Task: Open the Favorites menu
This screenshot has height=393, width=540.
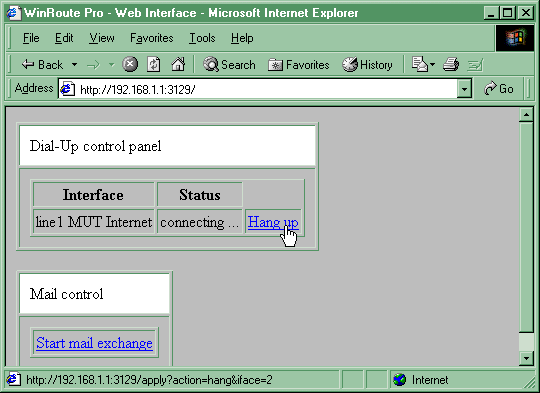Action: click(152, 38)
